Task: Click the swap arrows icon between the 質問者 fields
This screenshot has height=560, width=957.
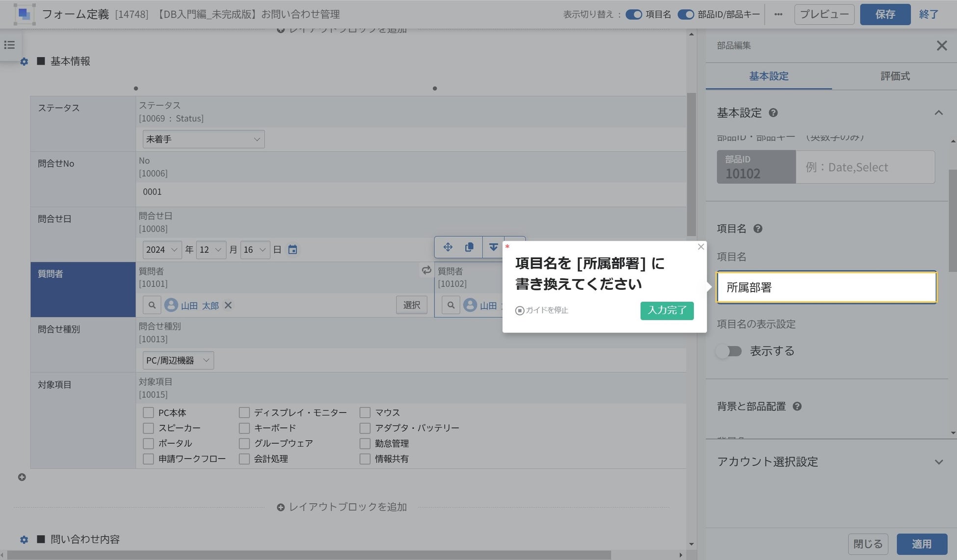Action: pos(426,270)
